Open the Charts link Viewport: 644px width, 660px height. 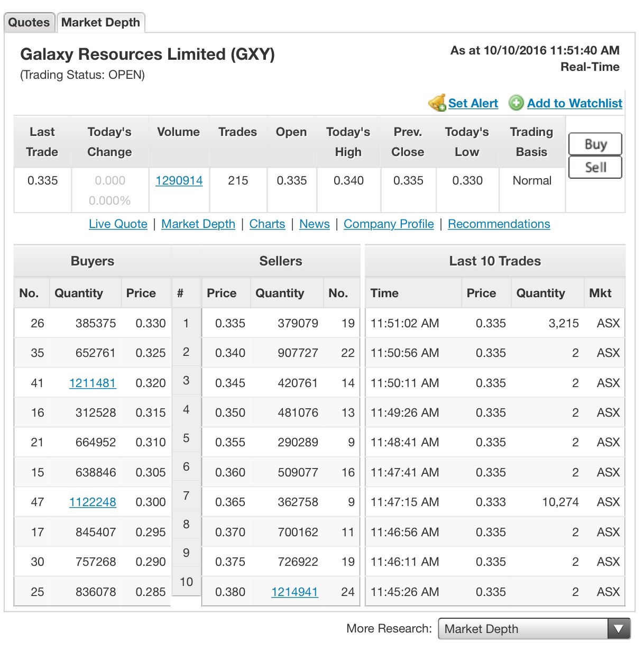(x=267, y=224)
